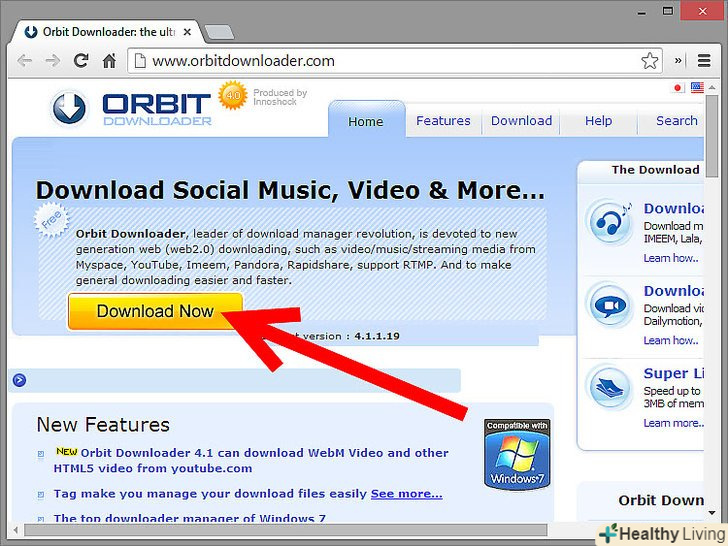Click Learn how under music download
The width and height of the screenshot is (728, 546).
(671, 258)
